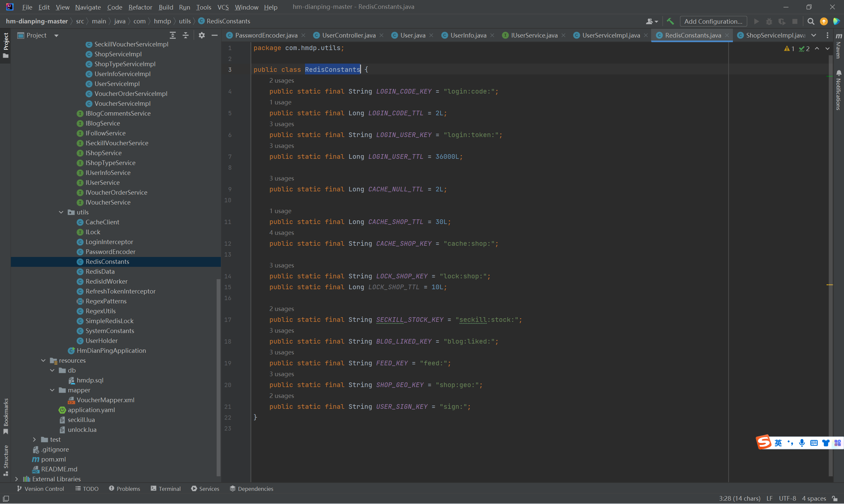844x504 pixels.
Task: Open the Refactor menu
Action: [x=140, y=7]
